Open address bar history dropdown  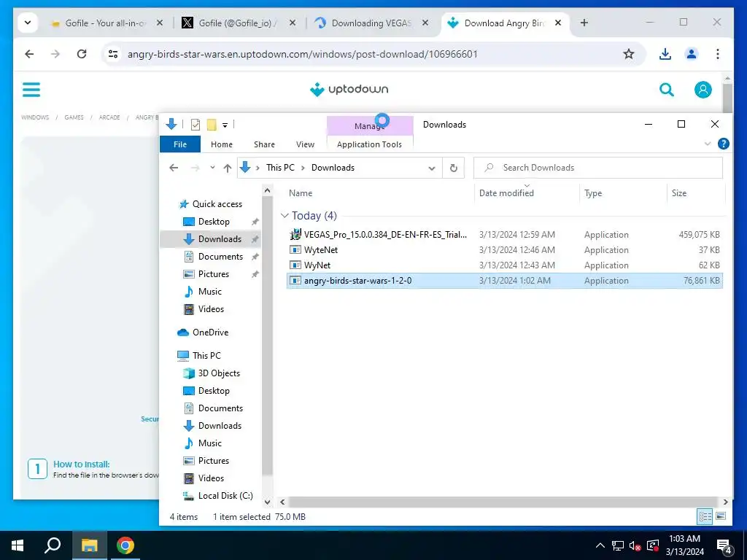pos(432,168)
